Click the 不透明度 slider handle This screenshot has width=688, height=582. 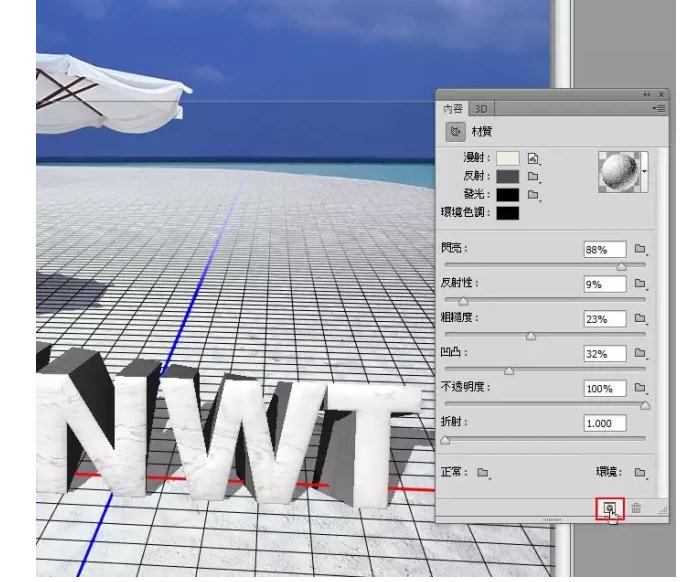pyautogui.click(x=645, y=406)
